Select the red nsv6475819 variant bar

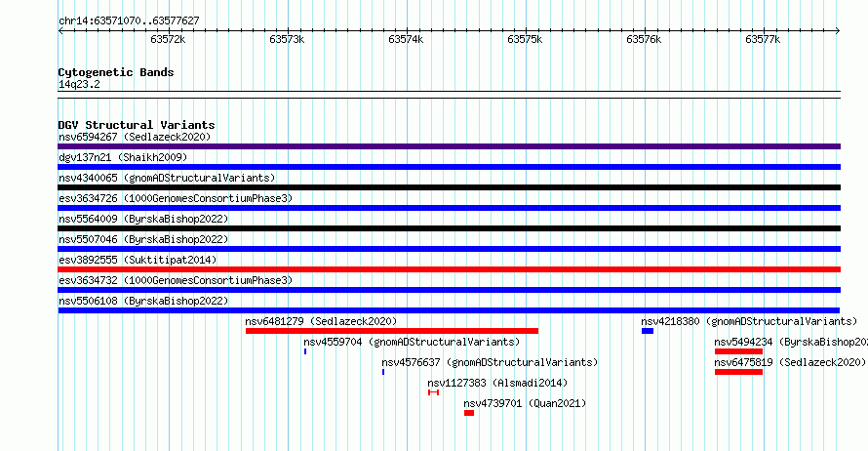click(x=738, y=372)
